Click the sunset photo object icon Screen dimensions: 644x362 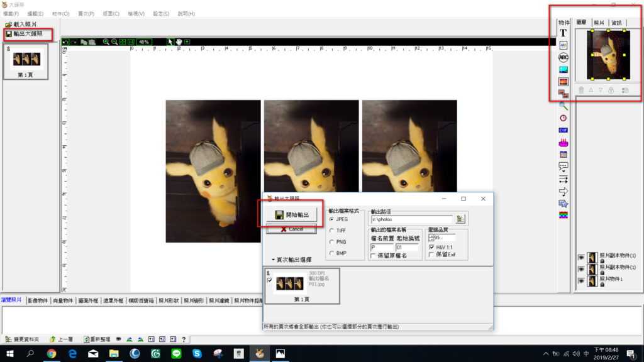[x=563, y=82]
